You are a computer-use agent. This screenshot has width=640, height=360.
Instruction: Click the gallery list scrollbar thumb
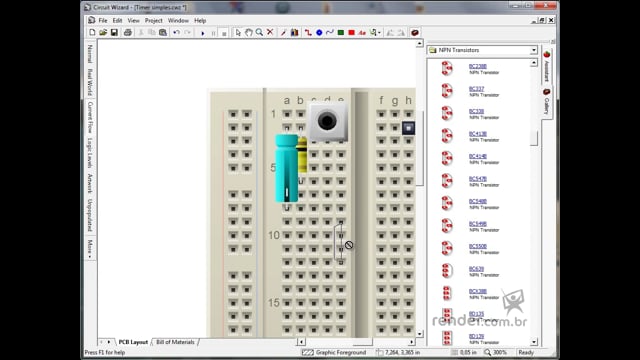(534, 139)
